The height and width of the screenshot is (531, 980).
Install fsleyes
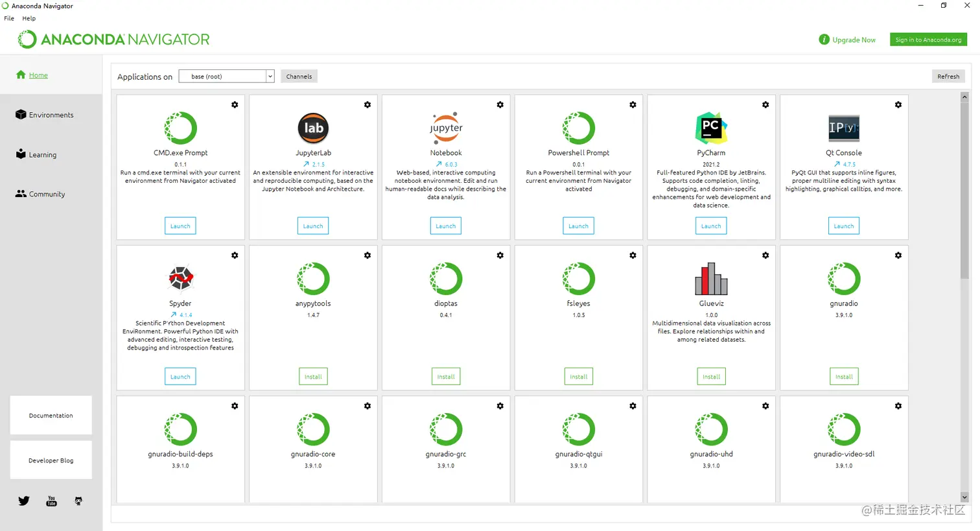click(578, 377)
